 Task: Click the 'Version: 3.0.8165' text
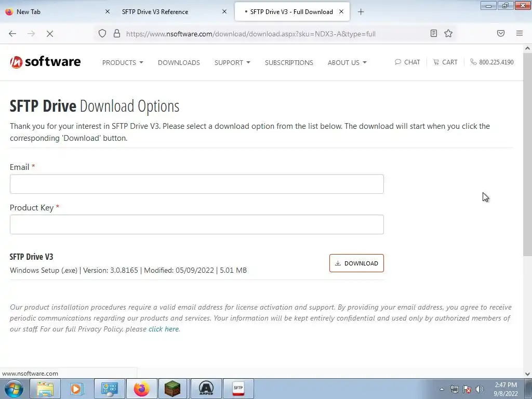[x=111, y=270]
